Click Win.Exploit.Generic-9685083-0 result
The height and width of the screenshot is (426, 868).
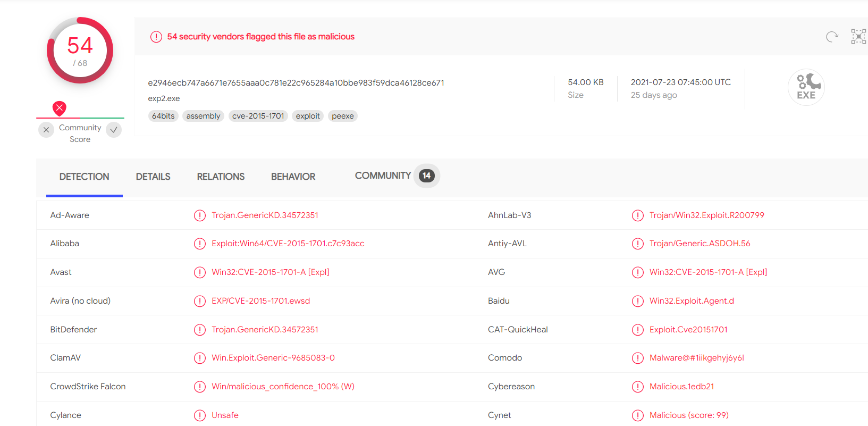point(273,358)
